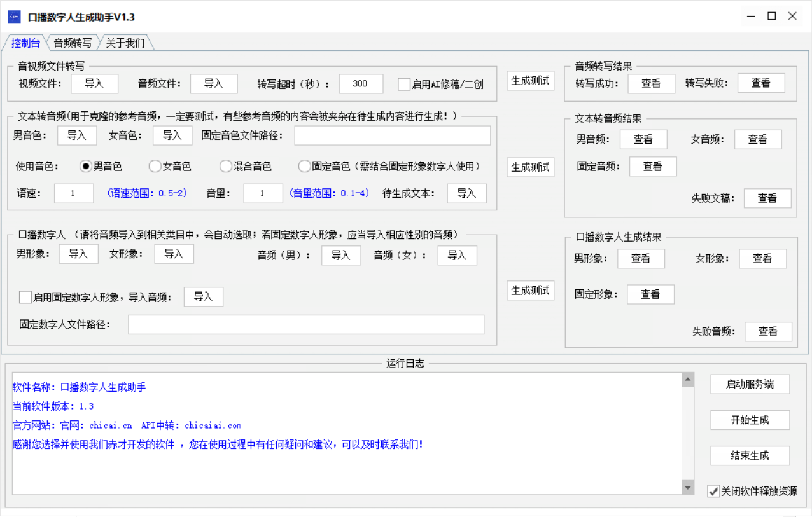Screen dimensions: 812x517
Task: View 固定形象 generation results
Action: click(x=650, y=294)
